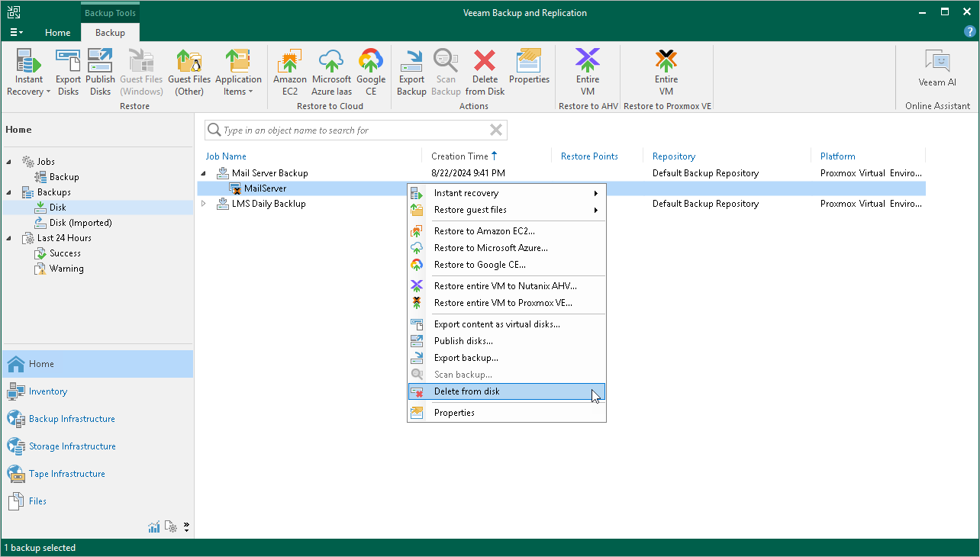Choose Export content as virtual disks
This screenshot has height=557, width=980.
(507, 324)
